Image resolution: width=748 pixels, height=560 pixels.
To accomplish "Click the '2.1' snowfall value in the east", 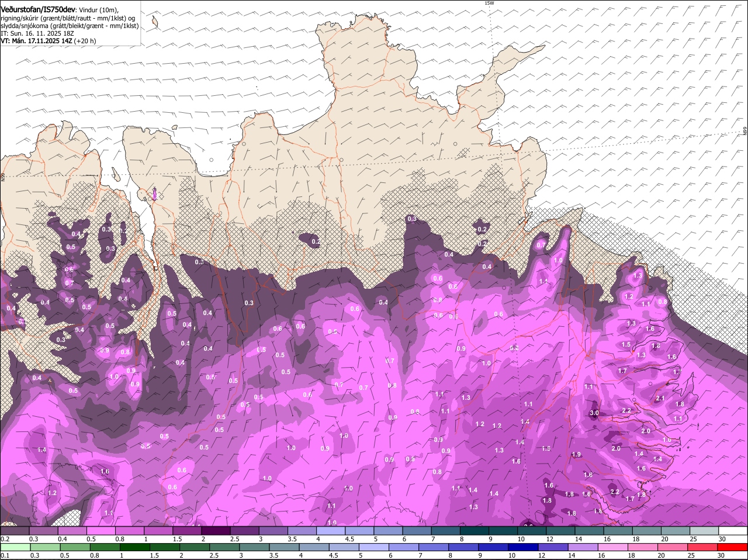I will pyautogui.click(x=660, y=398).
